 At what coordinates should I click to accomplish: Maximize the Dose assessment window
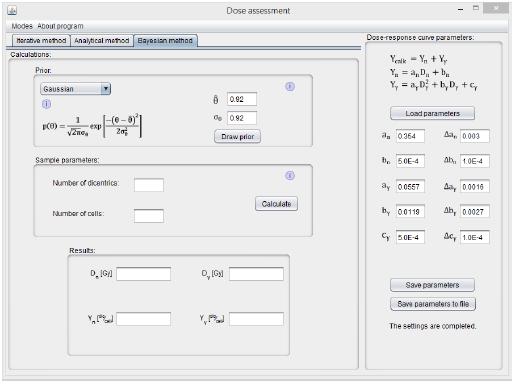[476, 8]
